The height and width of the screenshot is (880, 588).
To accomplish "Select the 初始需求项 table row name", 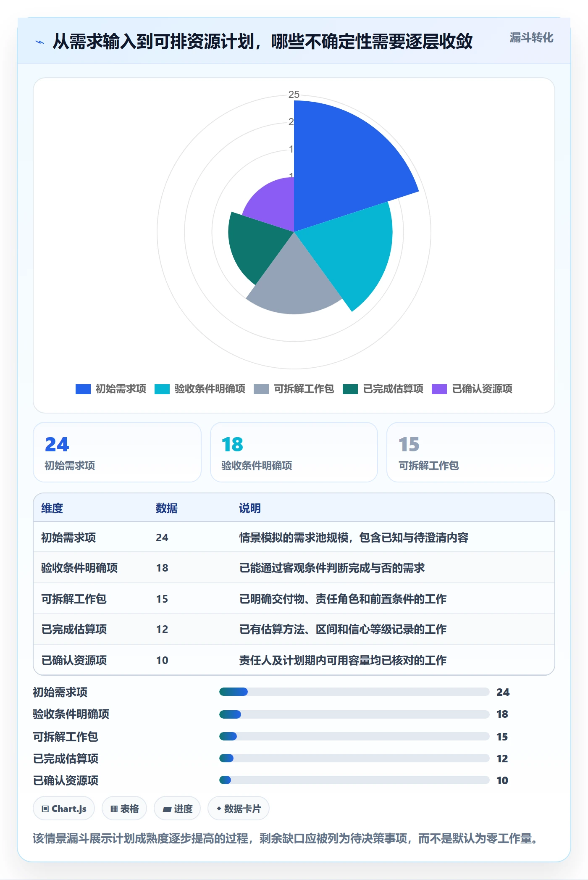I will (68, 537).
